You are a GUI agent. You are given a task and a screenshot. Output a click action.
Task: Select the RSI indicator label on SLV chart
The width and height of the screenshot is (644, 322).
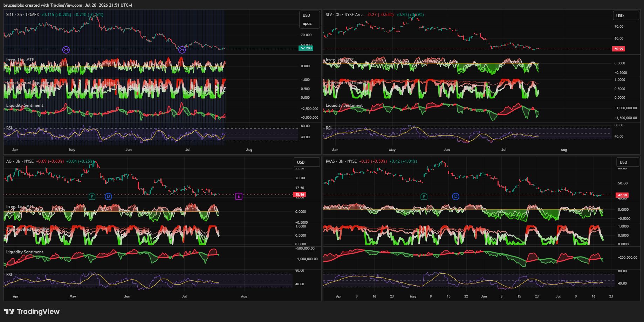(x=329, y=128)
